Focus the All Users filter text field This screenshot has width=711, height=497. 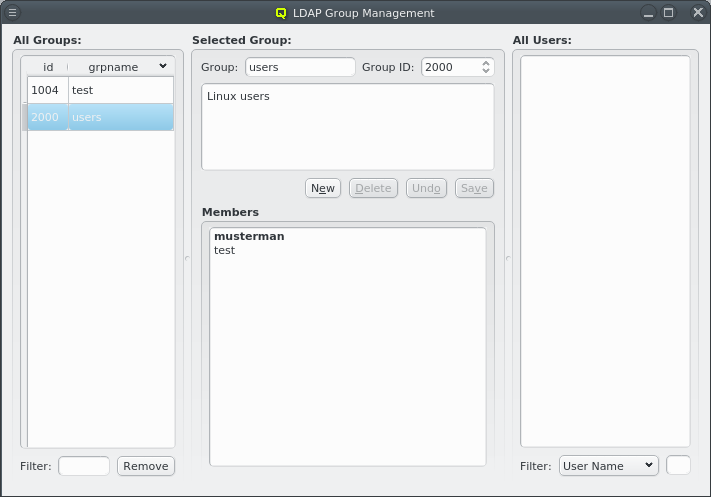[x=678, y=466]
